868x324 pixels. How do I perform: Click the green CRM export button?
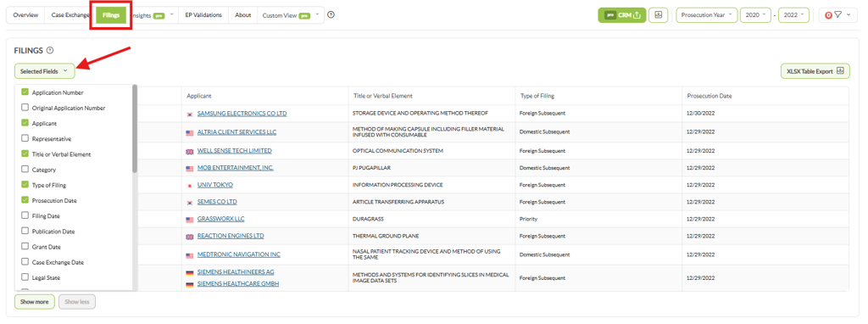(621, 15)
